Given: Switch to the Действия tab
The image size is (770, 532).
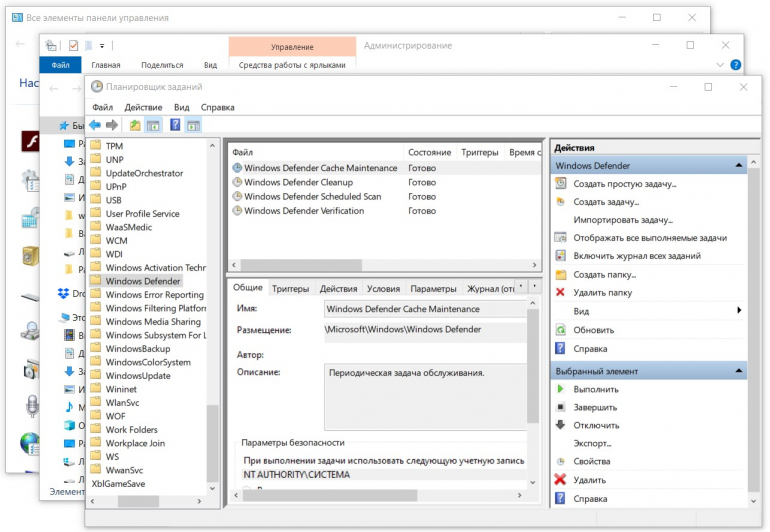Looking at the screenshot, I should point(338,289).
